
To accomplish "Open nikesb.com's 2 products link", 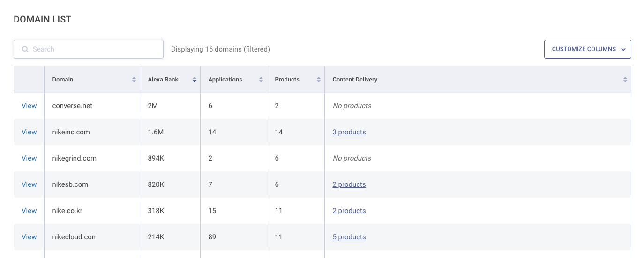I will [x=349, y=184].
